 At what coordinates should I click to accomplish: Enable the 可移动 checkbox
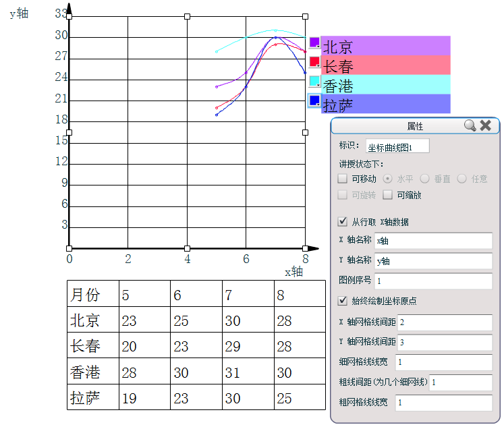click(x=343, y=179)
